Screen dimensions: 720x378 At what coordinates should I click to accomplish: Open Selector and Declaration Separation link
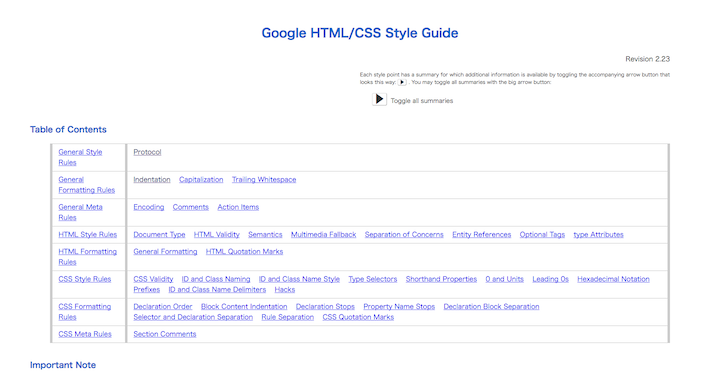click(x=193, y=317)
